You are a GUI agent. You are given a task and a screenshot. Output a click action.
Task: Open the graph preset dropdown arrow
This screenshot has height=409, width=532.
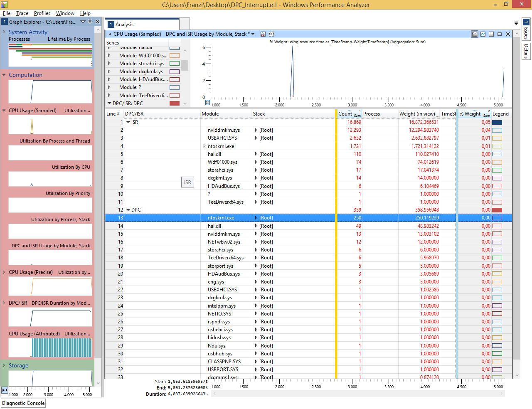click(253, 34)
